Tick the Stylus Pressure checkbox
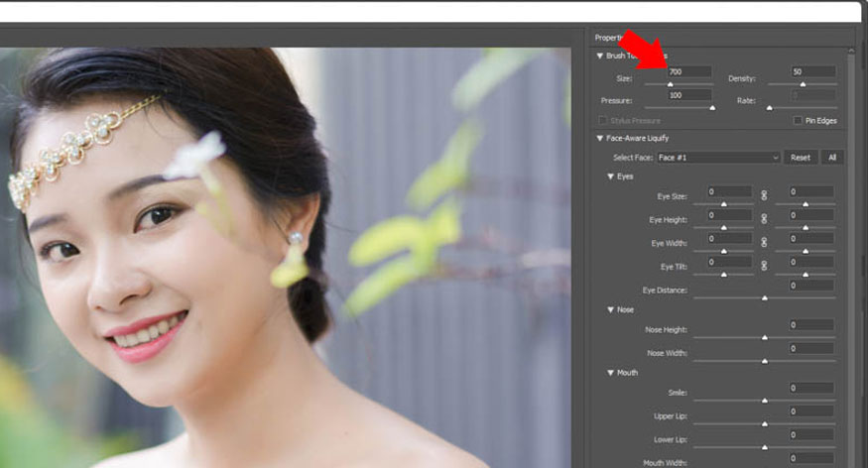 click(x=602, y=120)
